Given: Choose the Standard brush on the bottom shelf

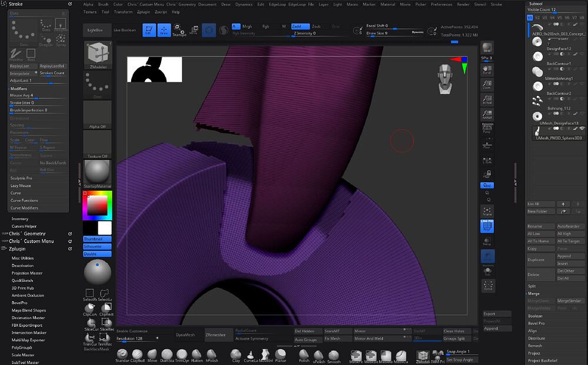Looking at the screenshot, I should pos(122,355).
